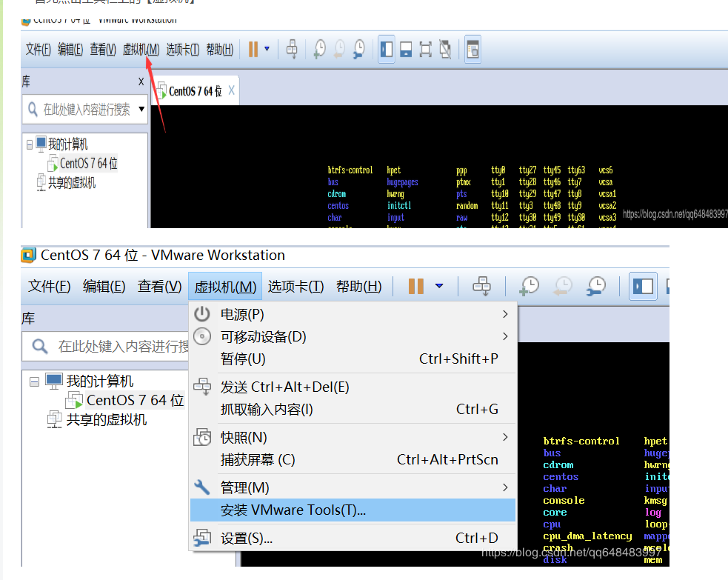Take snapshot icon in upper toolbar
Image resolution: width=728 pixels, height=580 pixels.
319,49
